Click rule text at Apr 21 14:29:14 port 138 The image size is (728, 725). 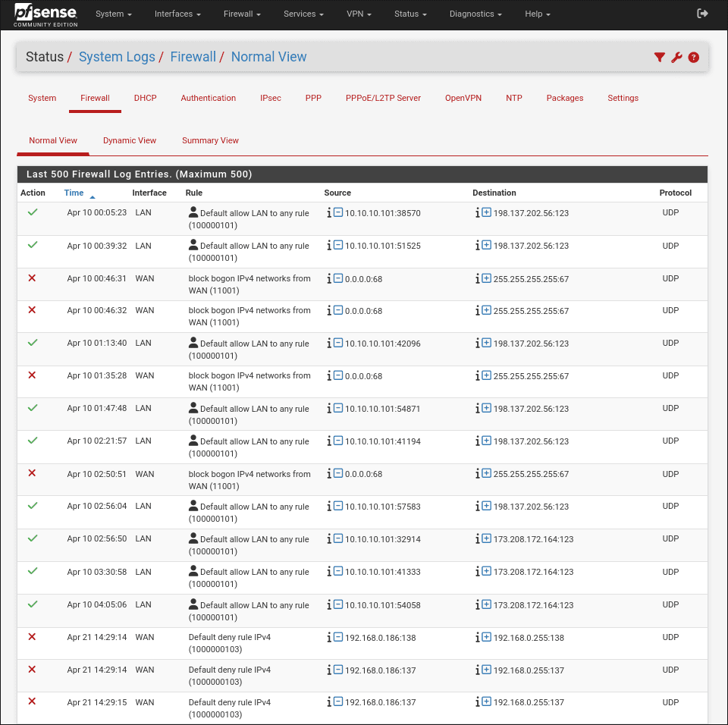coord(229,643)
